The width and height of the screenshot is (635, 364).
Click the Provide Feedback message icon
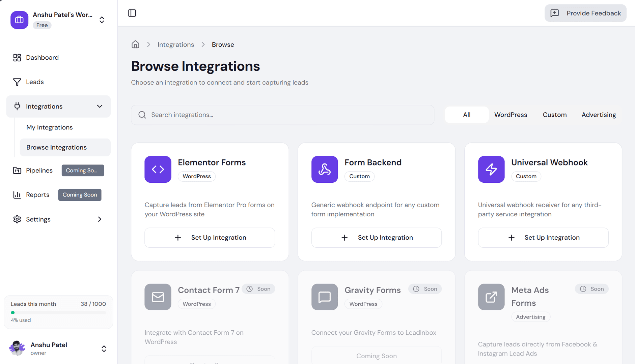pos(555,13)
